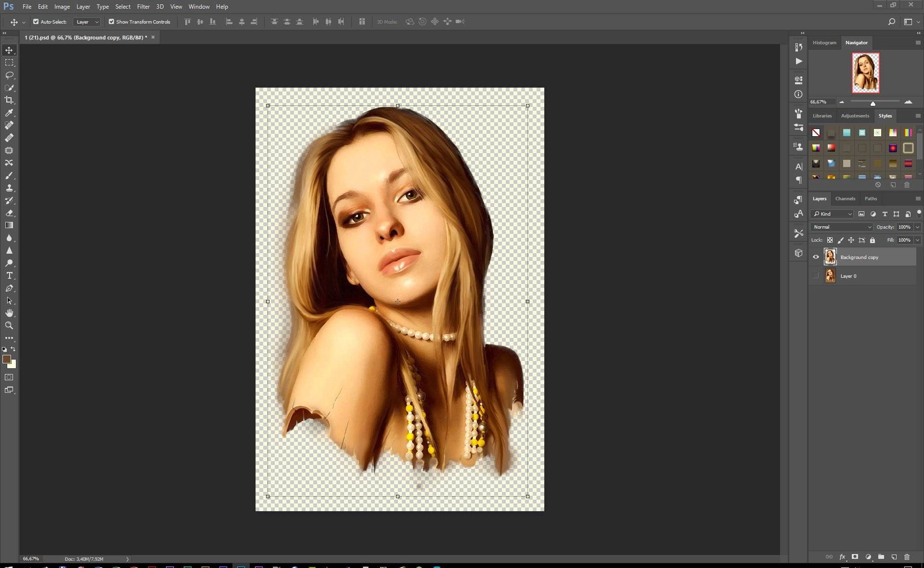Switch to the Channels tab
The width and height of the screenshot is (924, 568).
(845, 199)
